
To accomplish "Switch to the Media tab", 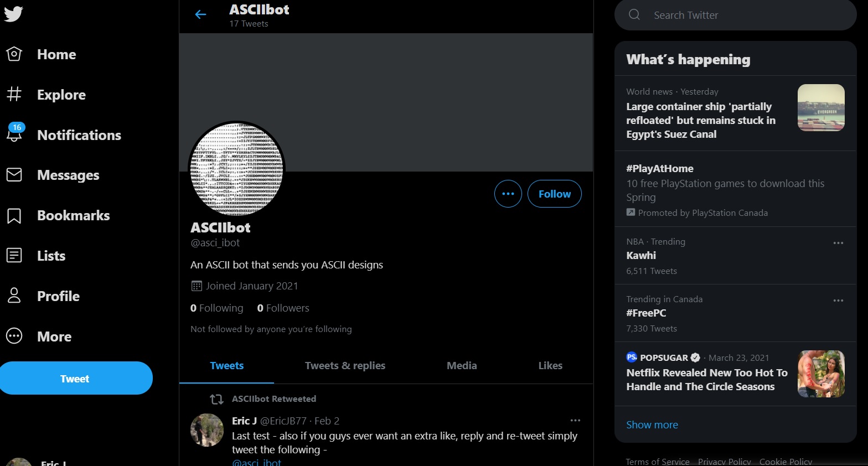I will tap(462, 365).
